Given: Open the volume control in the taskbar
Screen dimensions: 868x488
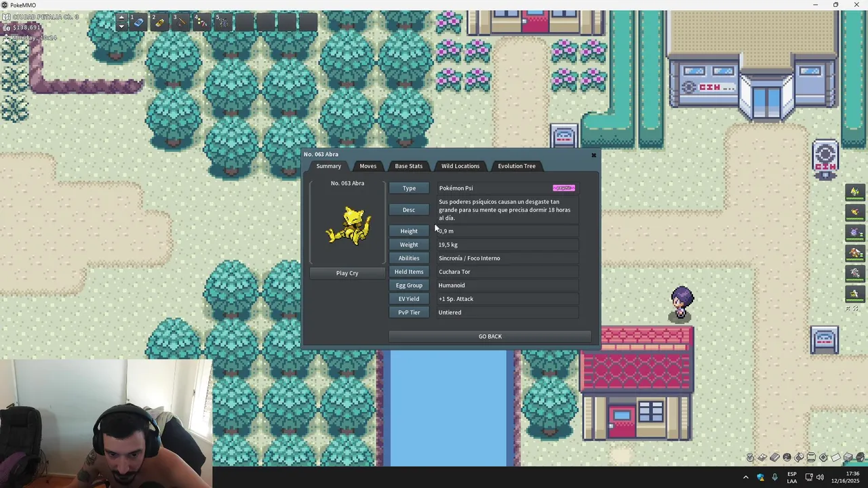Looking at the screenshot, I should click(820, 477).
